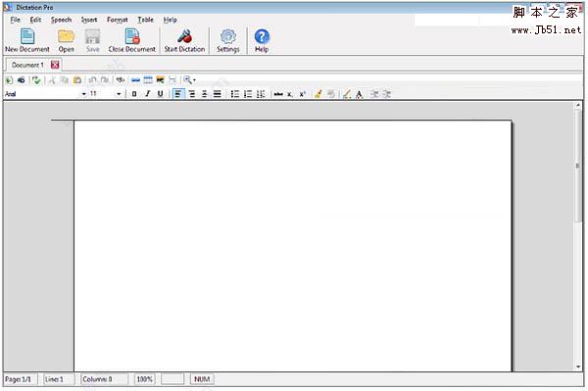Click the Redo arrow icon
The width and height of the screenshot is (588, 391).
[105, 79]
